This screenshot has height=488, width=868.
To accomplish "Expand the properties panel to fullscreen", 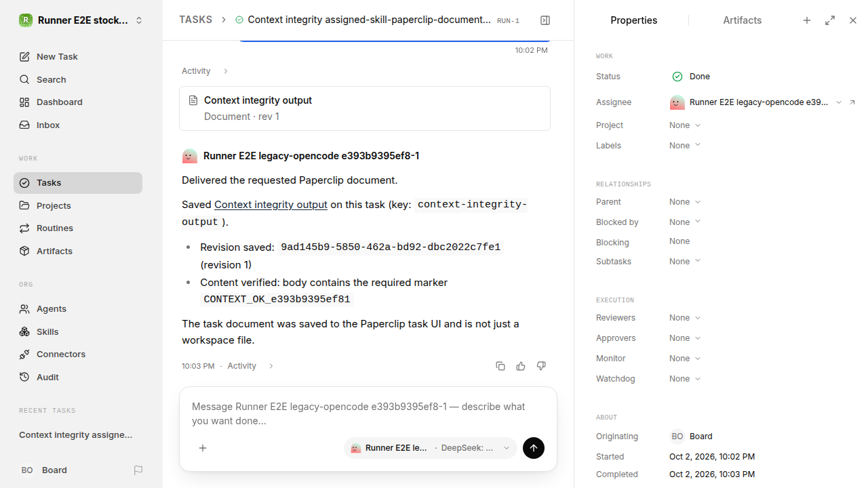I will pyautogui.click(x=830, y=20).
